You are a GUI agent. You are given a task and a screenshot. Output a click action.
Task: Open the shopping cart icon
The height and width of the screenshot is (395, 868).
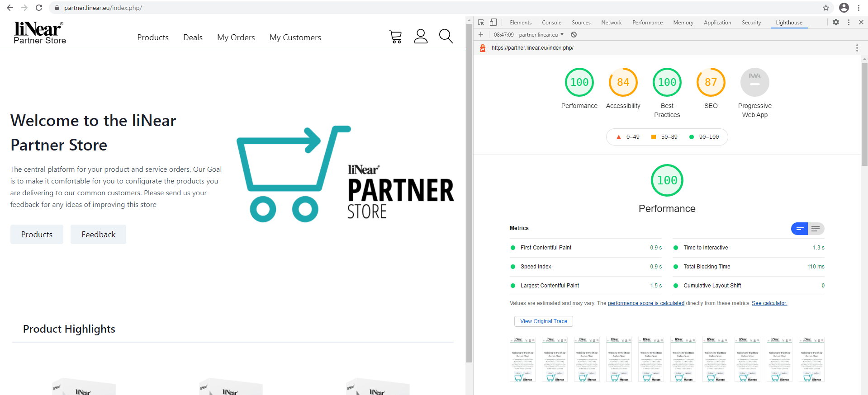coord(395,37)
